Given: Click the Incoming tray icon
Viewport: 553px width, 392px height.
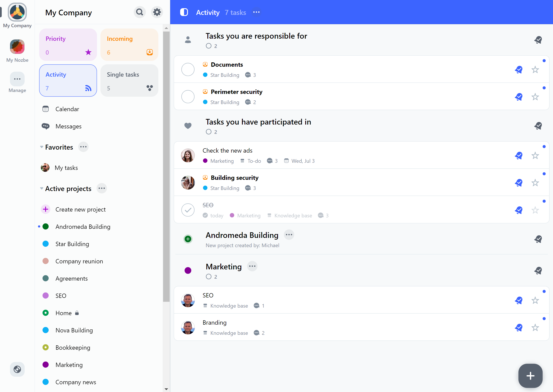Looking at the screenshot, I should coord(150,52).
